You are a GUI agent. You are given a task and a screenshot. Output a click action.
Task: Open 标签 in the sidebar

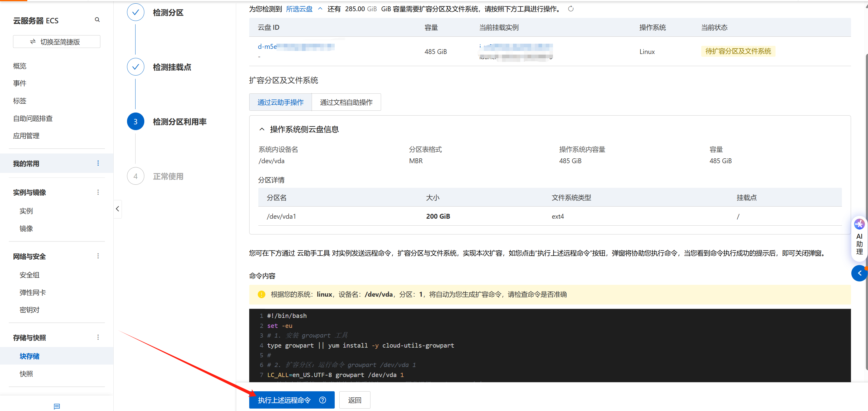19,101
